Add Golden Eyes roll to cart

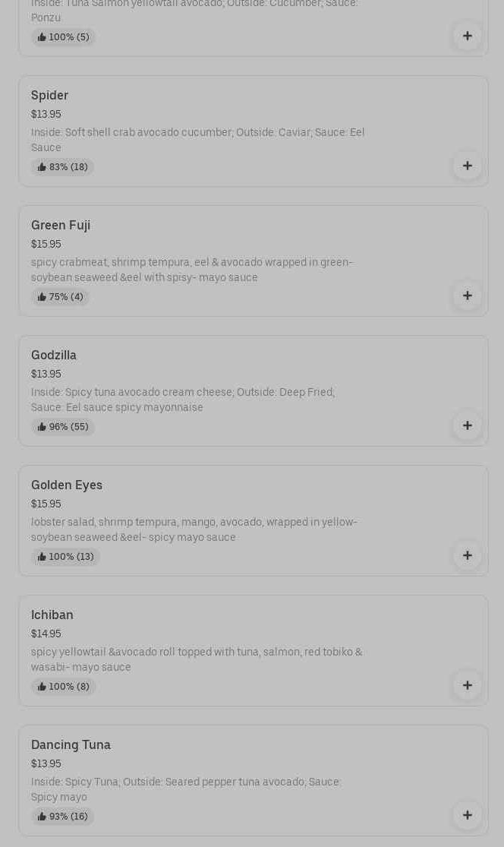[x=467, y=555]
